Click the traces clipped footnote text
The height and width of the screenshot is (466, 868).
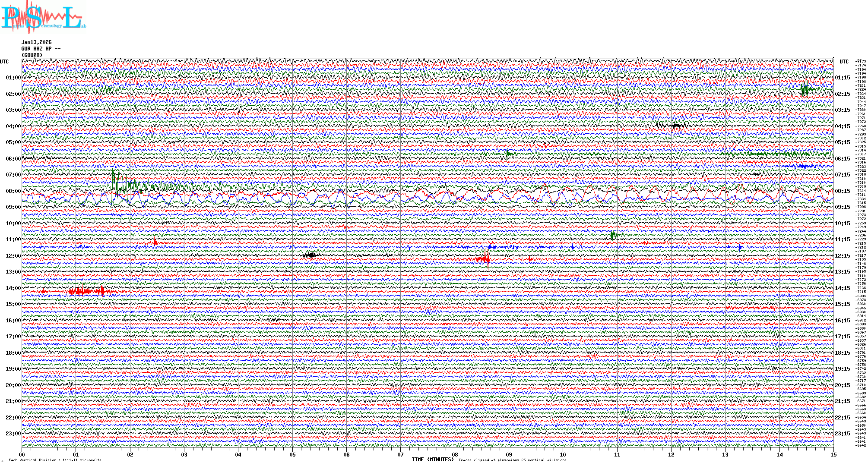coord(512,460)
